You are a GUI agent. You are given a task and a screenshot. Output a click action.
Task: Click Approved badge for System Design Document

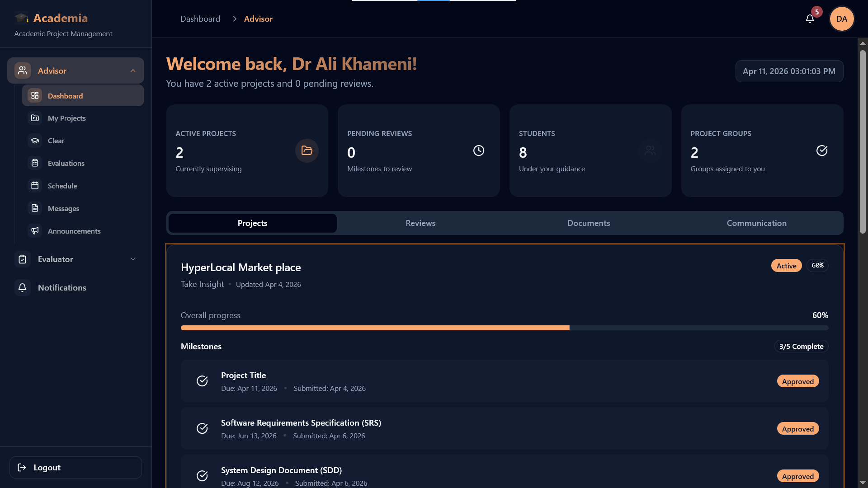pos(798,476)
